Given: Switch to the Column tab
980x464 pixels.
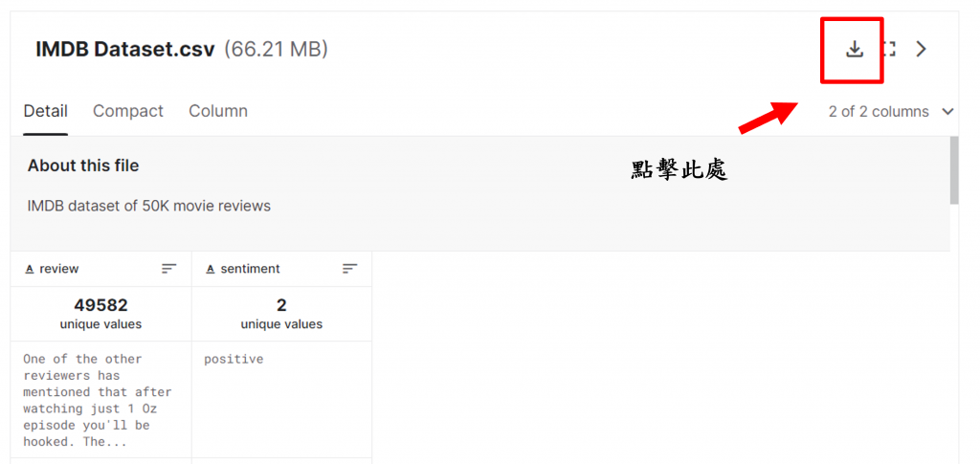Looking at the screenshot, I should tap(218, 111).
